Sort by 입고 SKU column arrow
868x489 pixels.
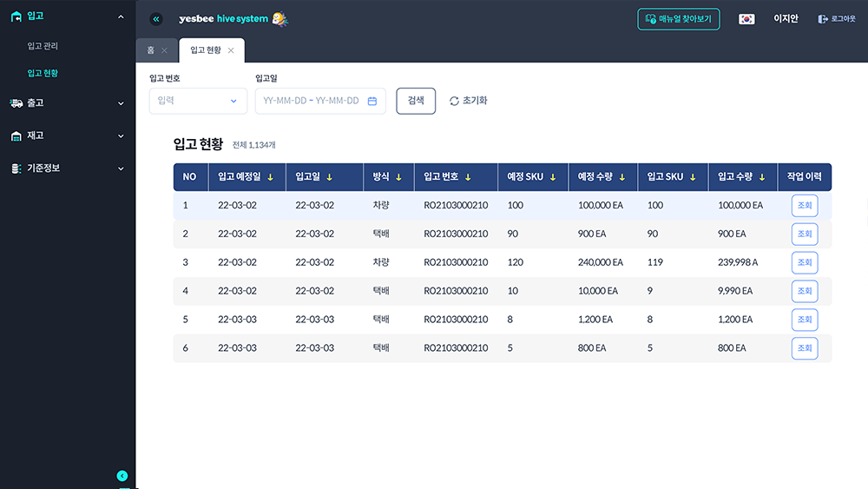tap(693, 177)
